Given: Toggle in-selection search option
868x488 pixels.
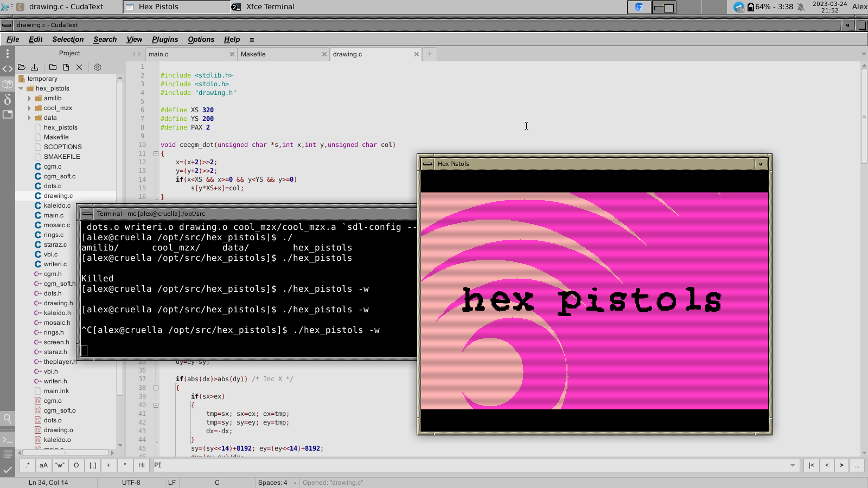Looking at the screenshot, I should click(x=93, y=465).
